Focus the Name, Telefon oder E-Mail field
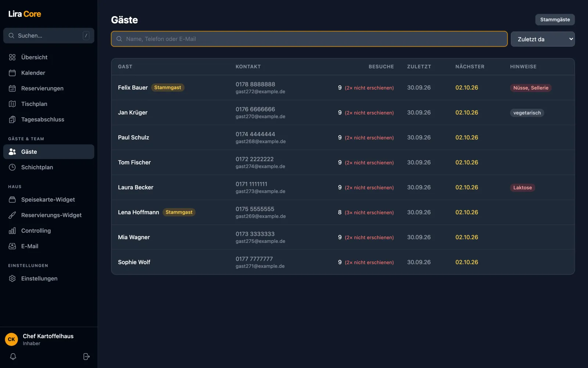 tap(309, 39)
